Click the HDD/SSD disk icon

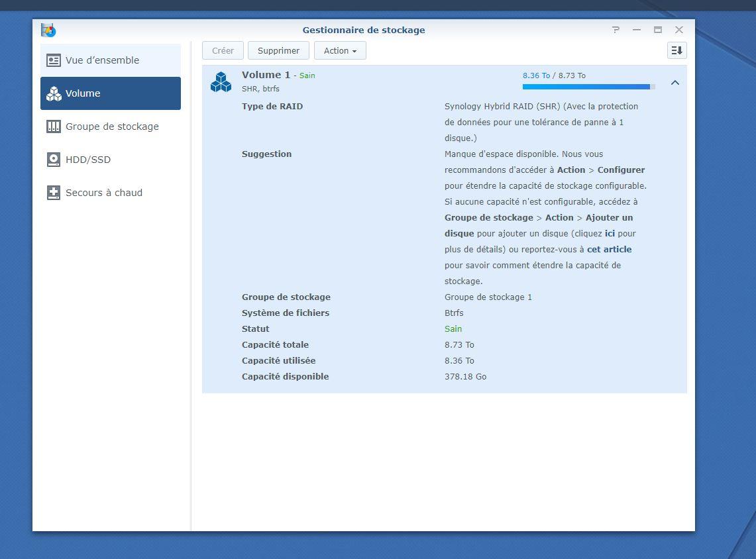click(x=54, y=160)
